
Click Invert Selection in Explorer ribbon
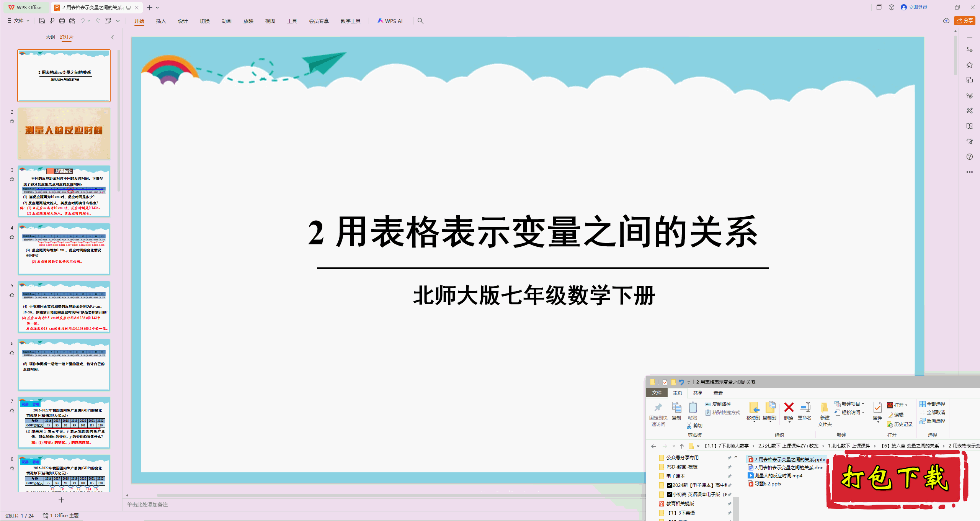point(933,421)
